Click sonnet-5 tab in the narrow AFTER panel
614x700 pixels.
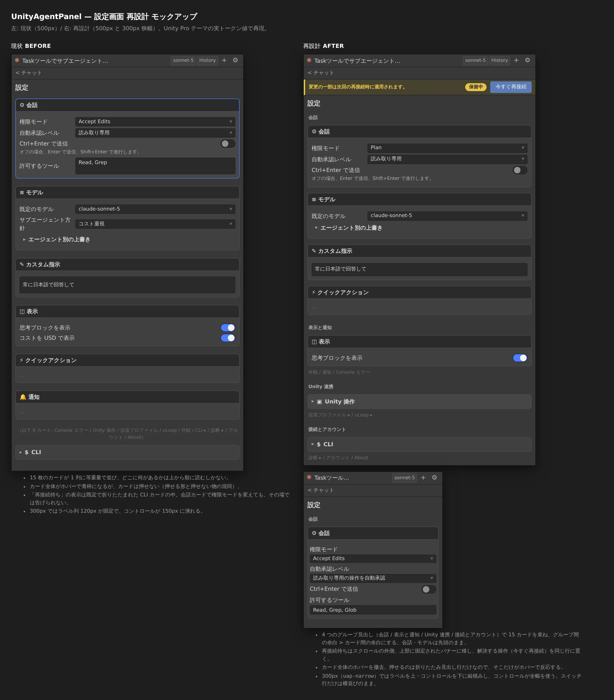coord(404,478)
